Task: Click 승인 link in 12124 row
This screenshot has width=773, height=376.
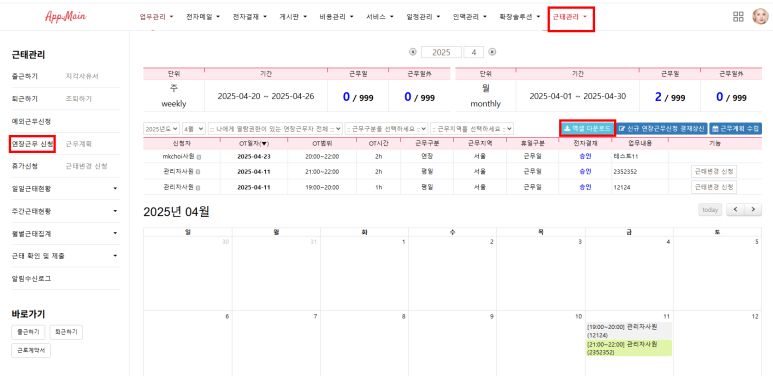Action: [586, 187]
